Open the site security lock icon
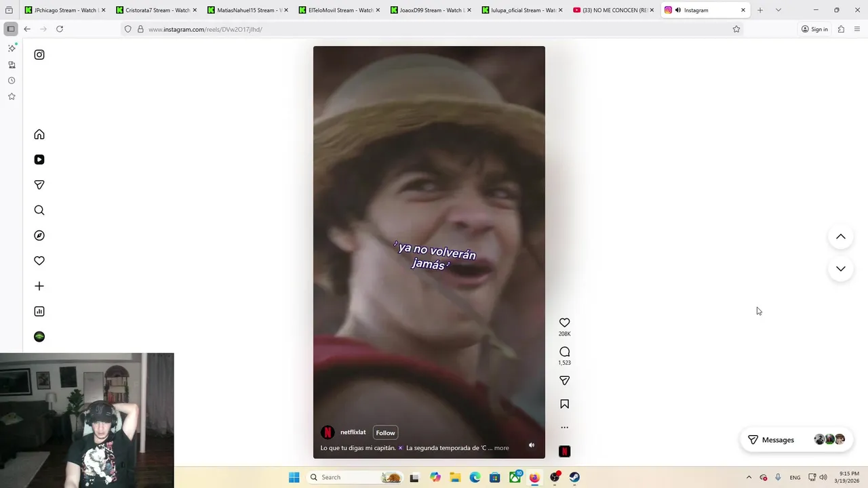The image size is (868, 488). (x=140, y=29)
